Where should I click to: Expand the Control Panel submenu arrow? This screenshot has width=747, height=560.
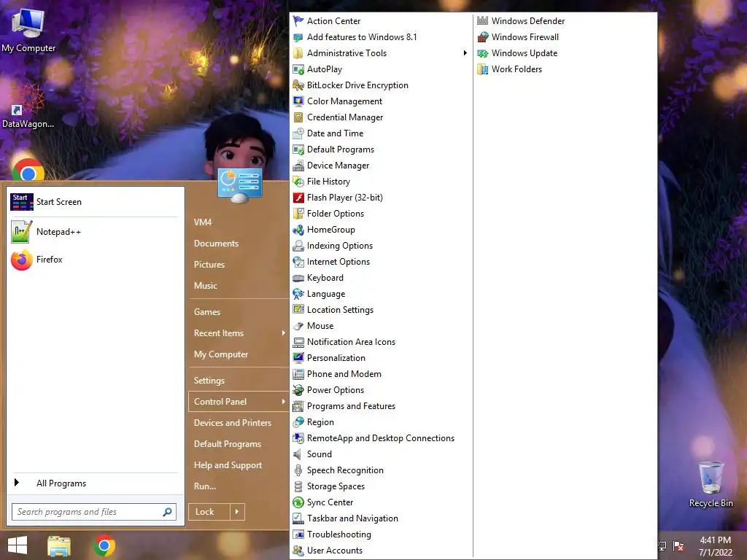point(284,402)
